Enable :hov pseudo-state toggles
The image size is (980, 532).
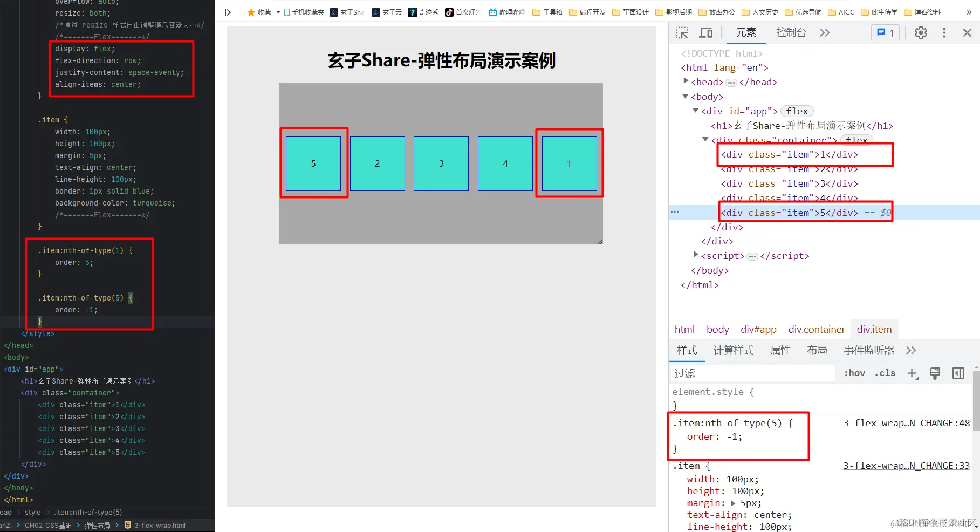pos(854,373)
